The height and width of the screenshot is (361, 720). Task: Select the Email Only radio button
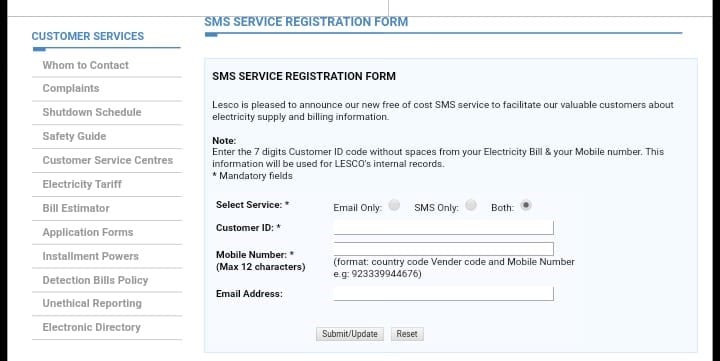coord(394,205)
